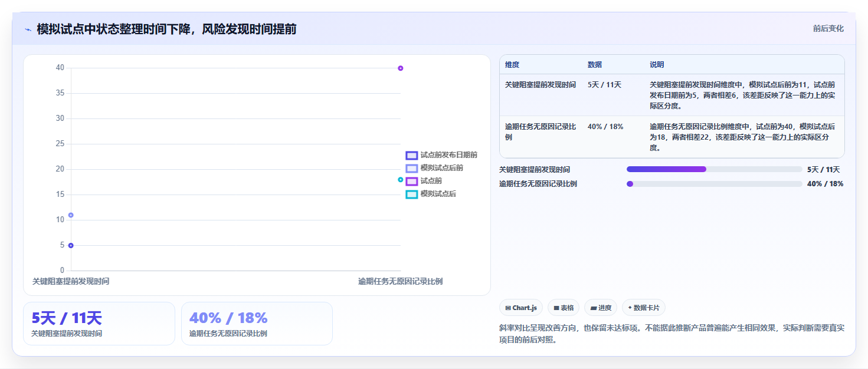This screenshot has width=868, height=369.
Task: Click the 40% / 18% value beside progress bar
Action: pos(825,184)
